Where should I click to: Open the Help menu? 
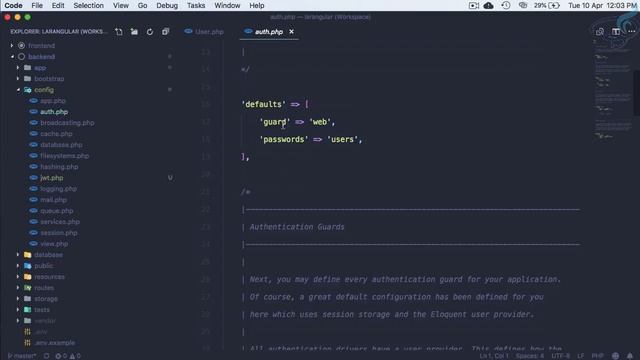click(x=257, y=5)
